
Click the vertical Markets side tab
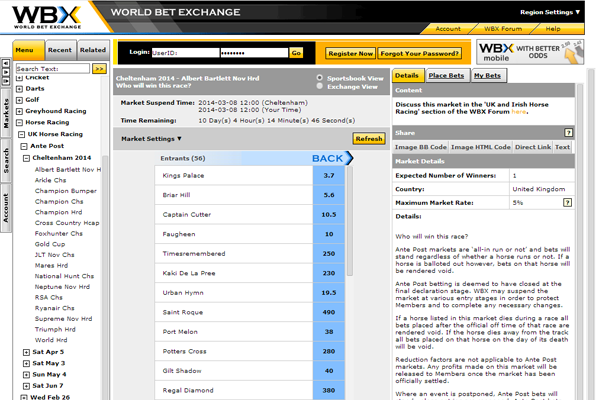pyautogui.click(x=6, y=113)
